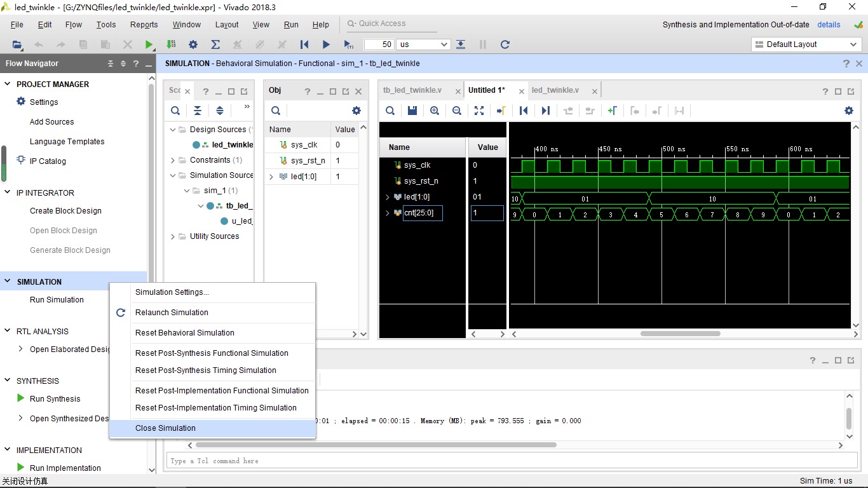The height and width of the screenshot is (488, 868).
Task: Click the Zoom In magnifier in waveform viewer
Action: click(435, 111)
